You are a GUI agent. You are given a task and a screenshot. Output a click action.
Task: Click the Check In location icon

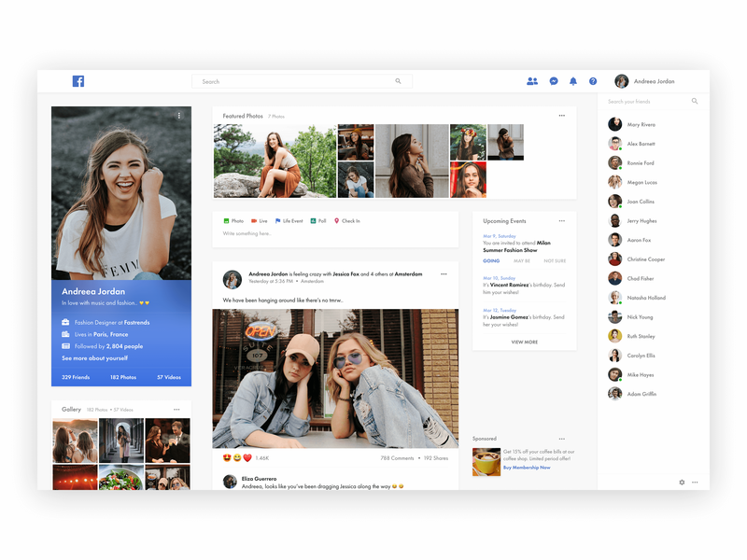click(x=337, y=221)
